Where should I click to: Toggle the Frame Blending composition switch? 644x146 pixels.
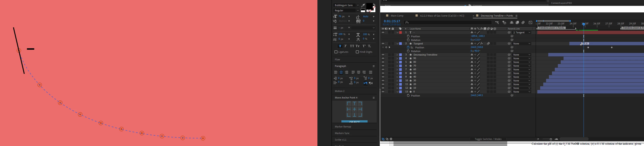tap(517, 22)
